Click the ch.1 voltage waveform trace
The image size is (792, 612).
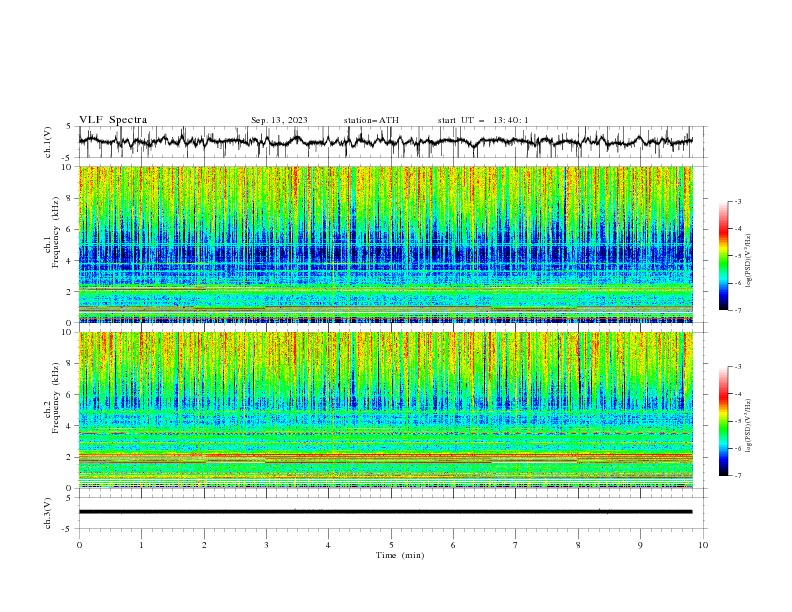coord(385,142)
